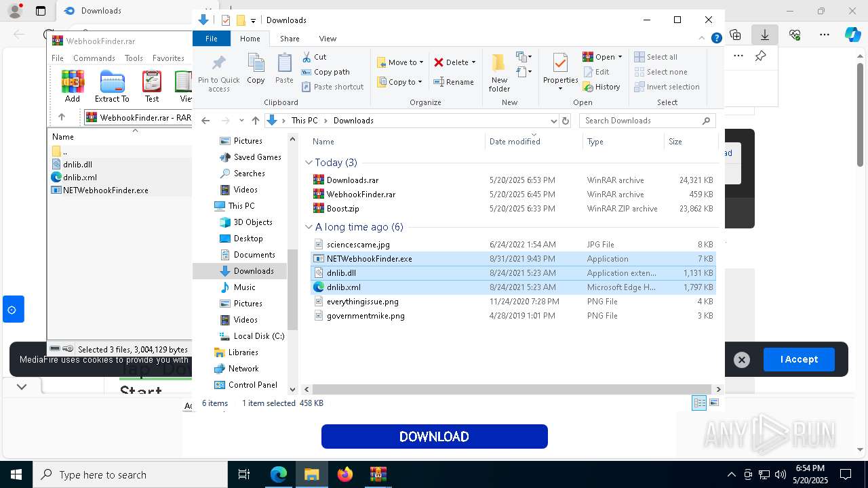Open Saved Games in navigation pane
This screenshot has width=868, height=488.
251,157
